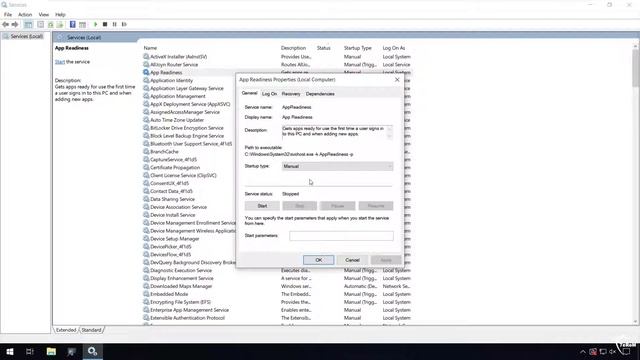The height and width of the screenshot is (360, 640).
Task: Open the Windows Start button
Action: tap(10, 351)
